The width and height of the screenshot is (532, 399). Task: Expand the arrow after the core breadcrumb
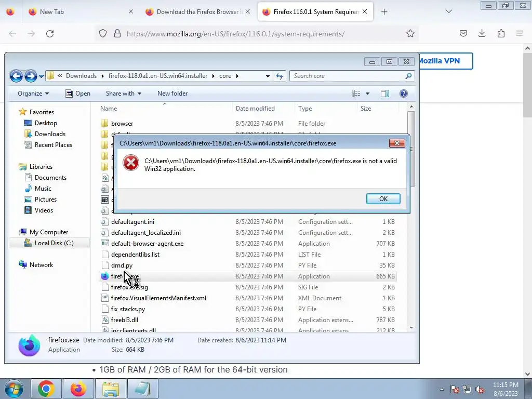[237, 76]
